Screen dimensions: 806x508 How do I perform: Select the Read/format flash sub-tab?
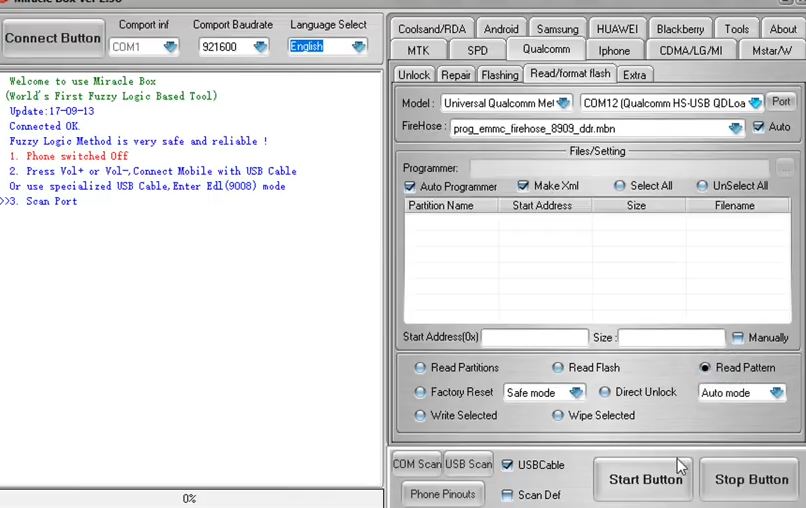[570, 74]
